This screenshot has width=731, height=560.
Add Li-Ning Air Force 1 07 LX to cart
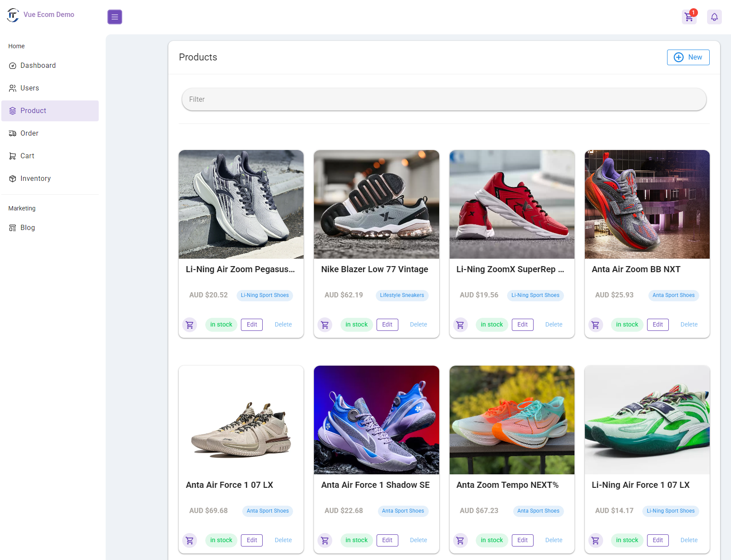(596, 540)
